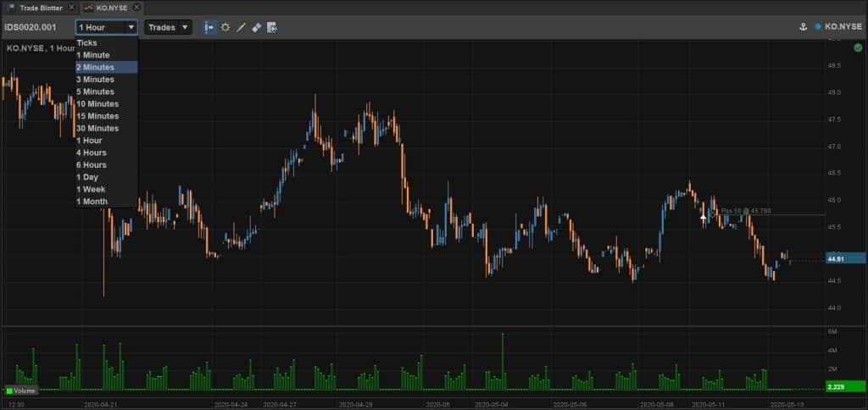The image size is (868, 410).
Task: Click the eraser tool icon
Action: [x=256, y=27]
